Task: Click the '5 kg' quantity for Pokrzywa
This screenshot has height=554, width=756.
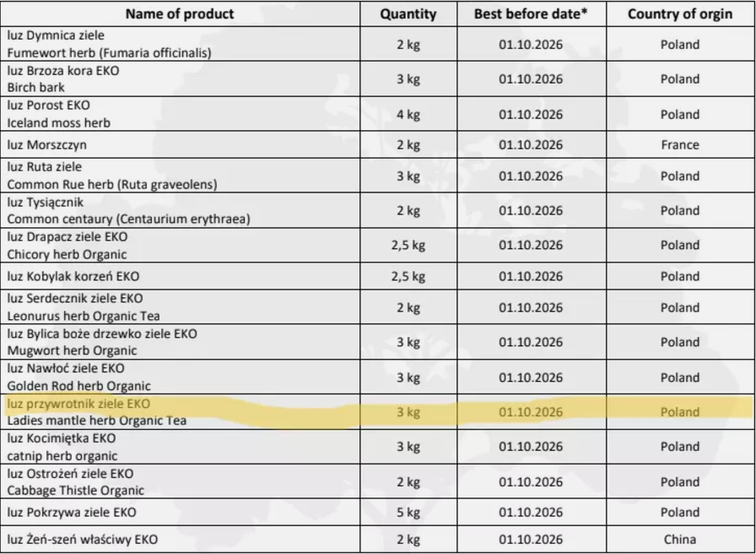Action: [x=408, y=512]
